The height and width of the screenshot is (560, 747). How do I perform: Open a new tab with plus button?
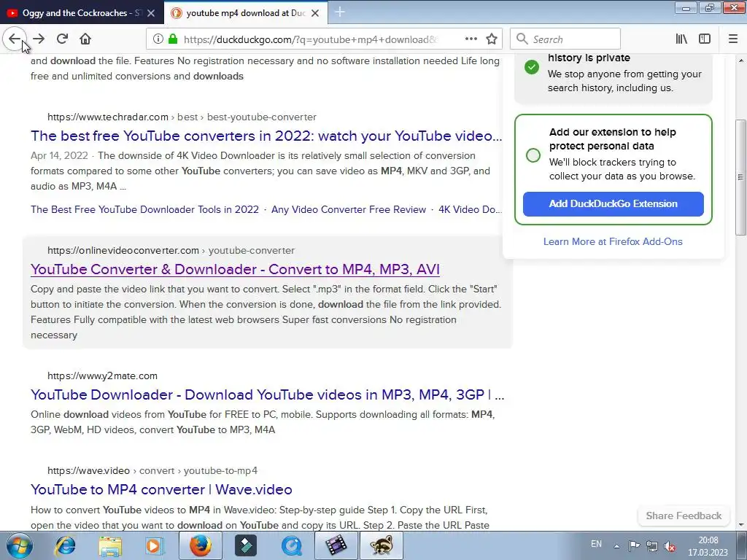click(340, 12)
